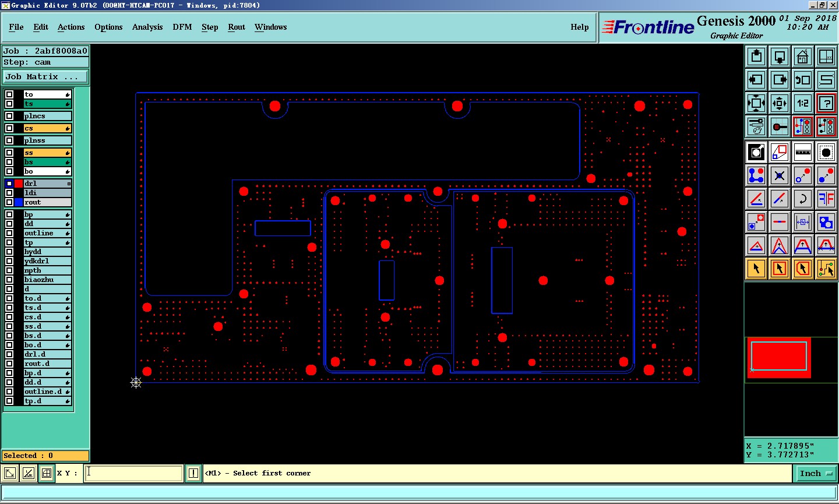Click the pan left view icon
Screen dimensions: 839x504
(x=756, y=80)
